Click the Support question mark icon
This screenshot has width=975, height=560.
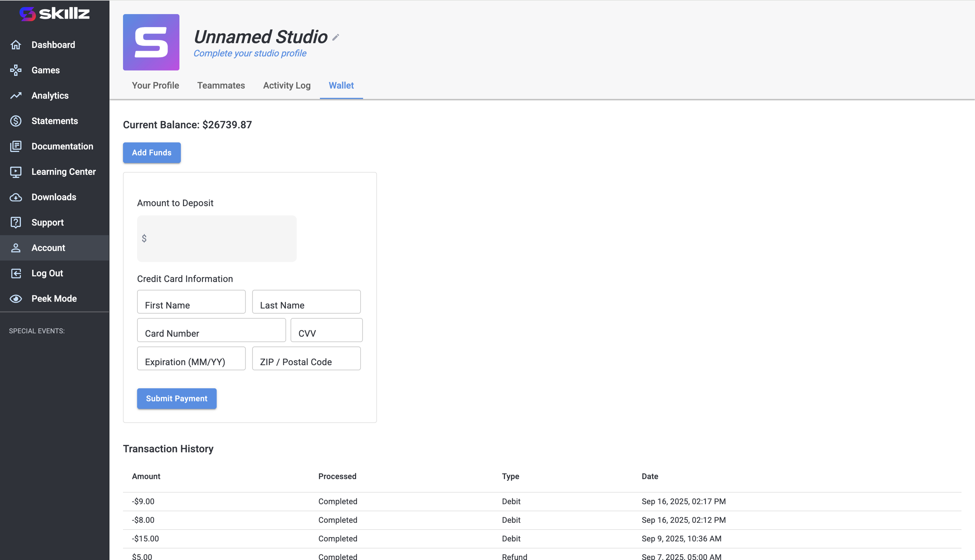coord(16,222)
